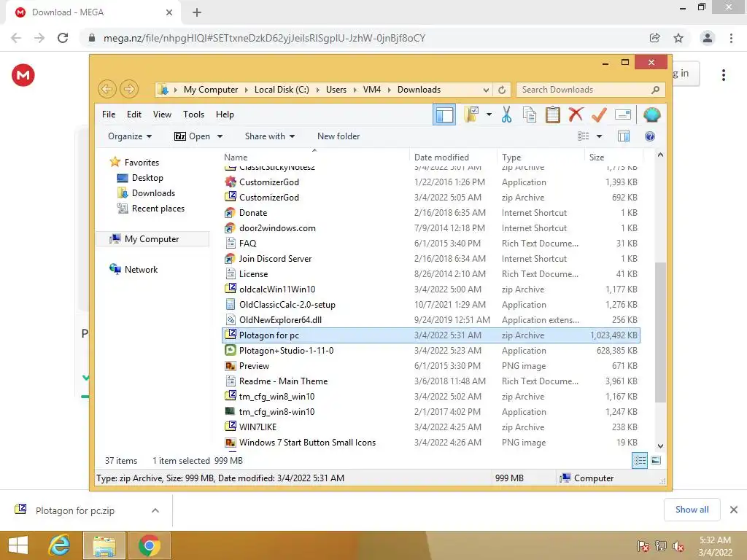Select My Computer in navigation pane
Screen dimensions: 747x560
[x=152, y=239]
